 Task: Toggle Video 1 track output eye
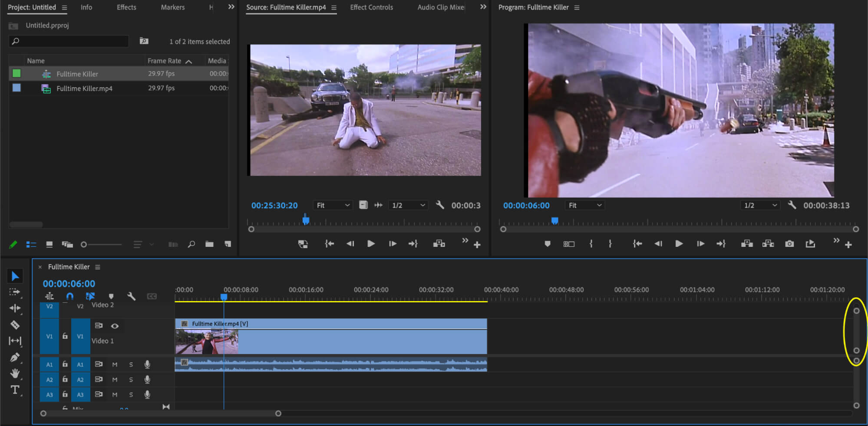115,326
